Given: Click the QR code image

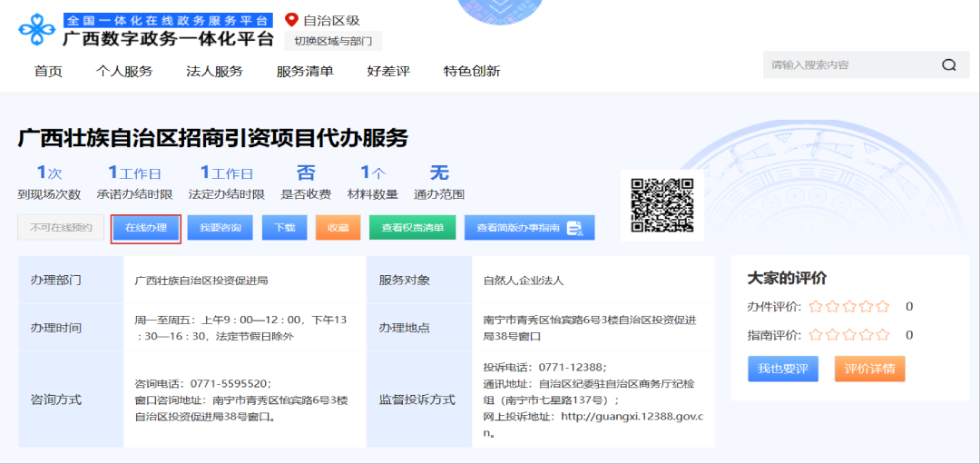Looking at the screenshot, I should [661, 203].
